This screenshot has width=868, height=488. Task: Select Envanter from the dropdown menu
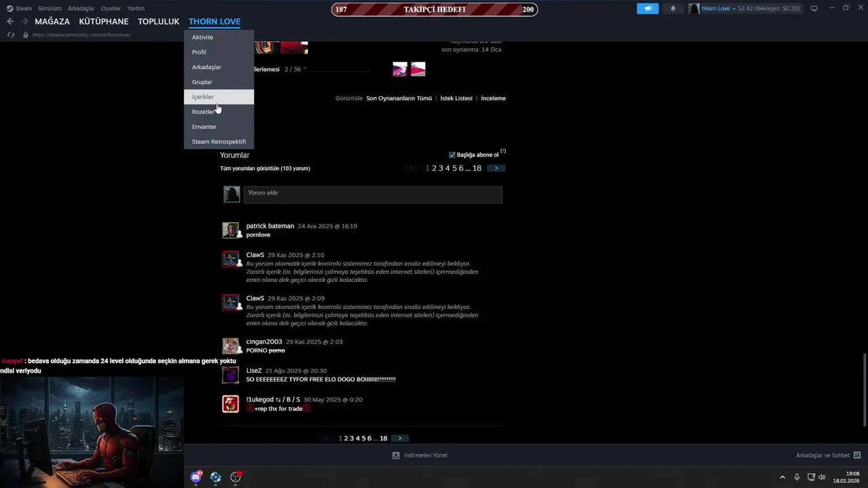tap(219, 127)
